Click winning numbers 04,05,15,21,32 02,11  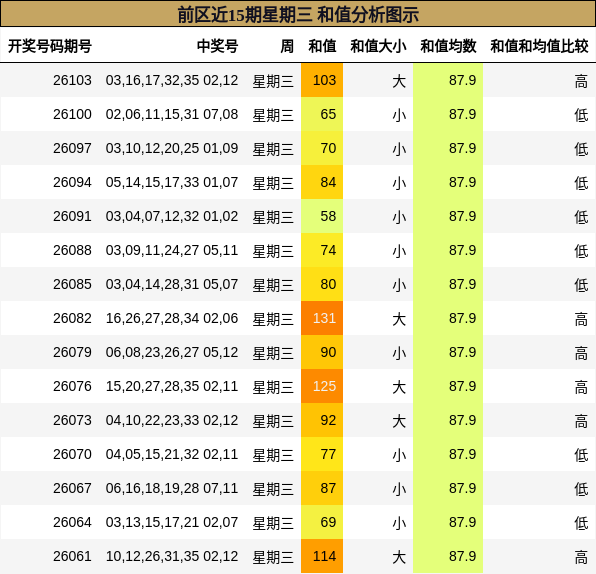tap(172, 454)
